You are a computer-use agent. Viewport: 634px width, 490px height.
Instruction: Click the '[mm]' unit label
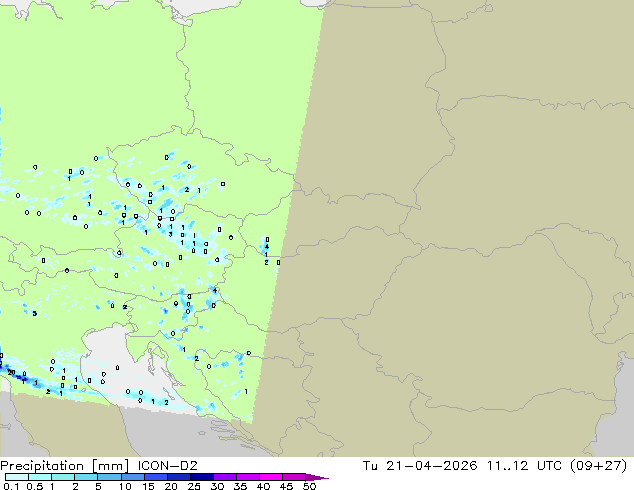click(x=110, y=466)
